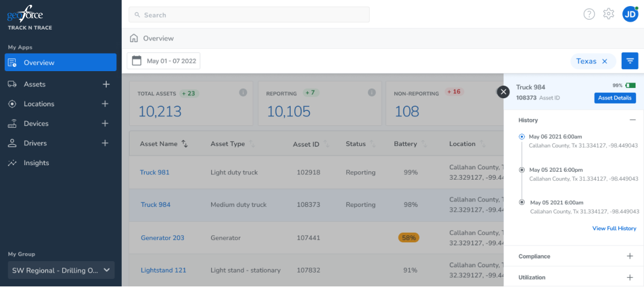The width and height of the screenshot is (644, 287).
Task: Click the home icon in breadcrumb
Action: (x=133, y=38)
